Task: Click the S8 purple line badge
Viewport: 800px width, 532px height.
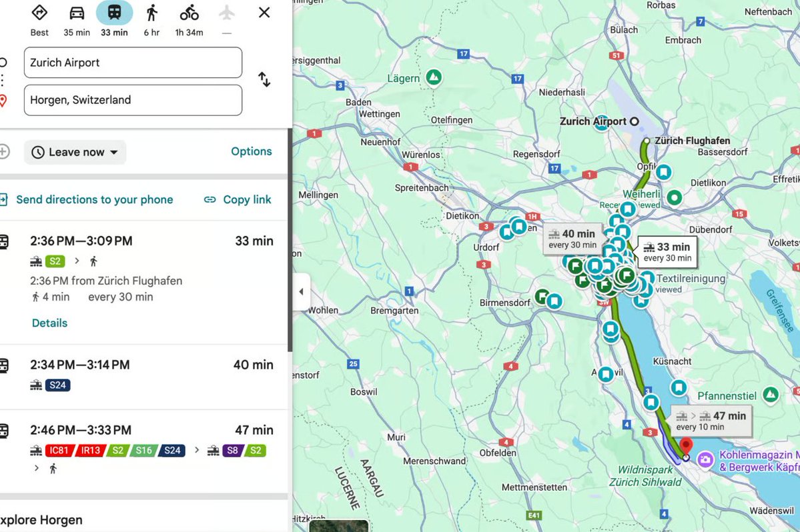Action: point(233,451)
